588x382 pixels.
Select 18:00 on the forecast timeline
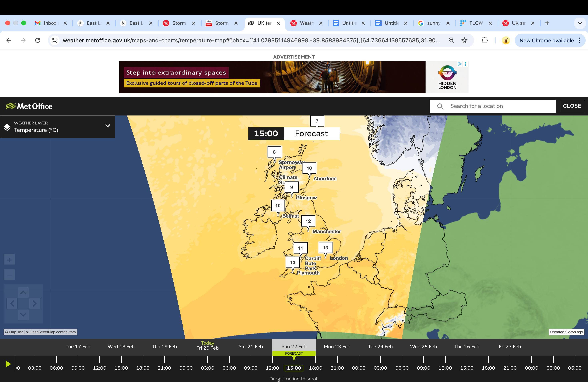pos(315,368)
